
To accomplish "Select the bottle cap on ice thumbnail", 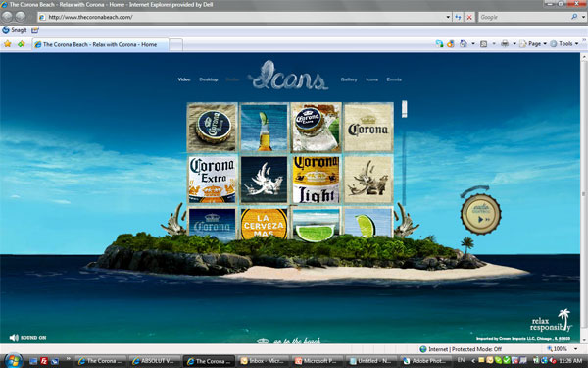I will [317, 128].
